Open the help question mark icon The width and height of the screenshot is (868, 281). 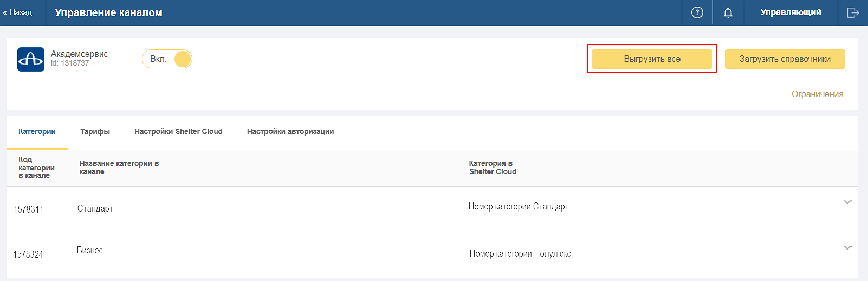[x=697, y=12]
